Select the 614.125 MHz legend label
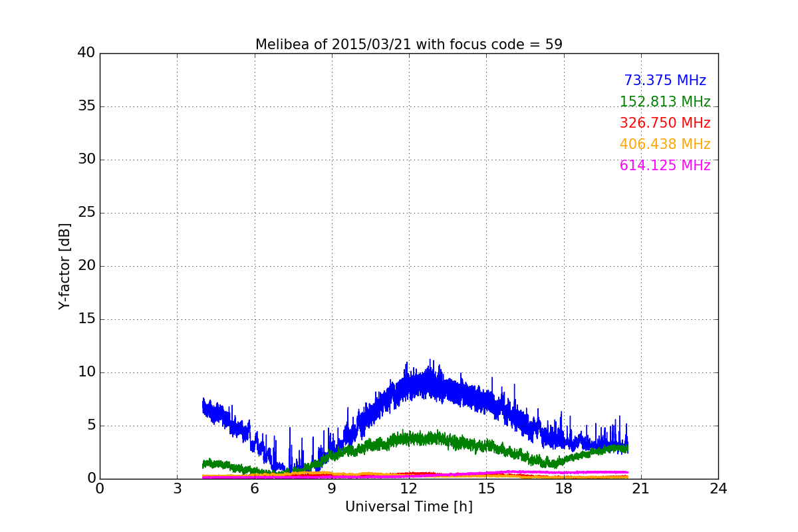The height and width of the screenshot is (532, 798). 665,166
